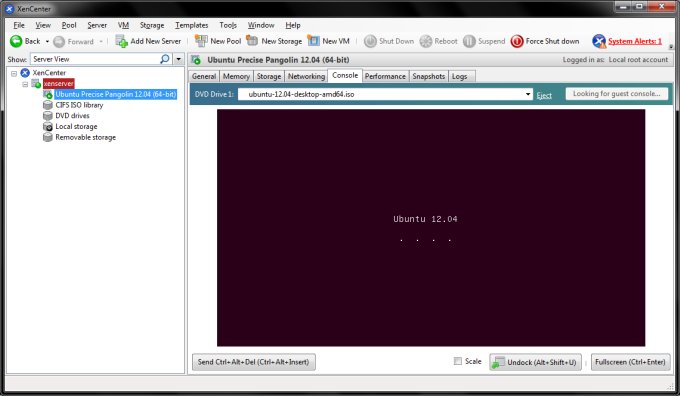Click the System Alerts warning icon
The width and height of the screenshot is (680, 396).
point(599,41)
